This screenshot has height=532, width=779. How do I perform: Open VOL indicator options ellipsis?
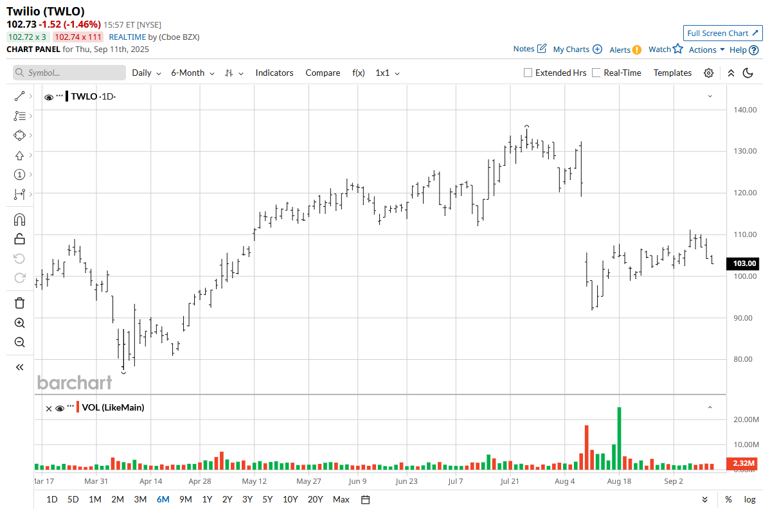[x=70, y=407]
